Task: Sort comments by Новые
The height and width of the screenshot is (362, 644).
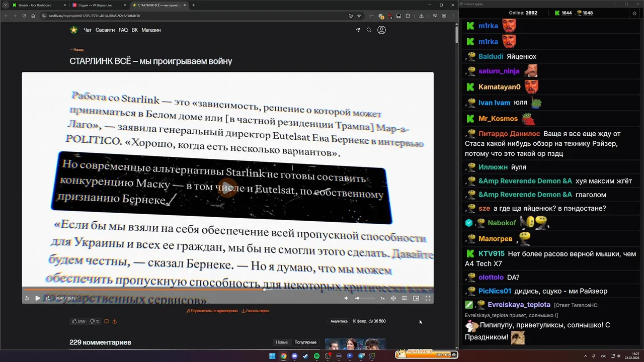Action: (282, 342)
